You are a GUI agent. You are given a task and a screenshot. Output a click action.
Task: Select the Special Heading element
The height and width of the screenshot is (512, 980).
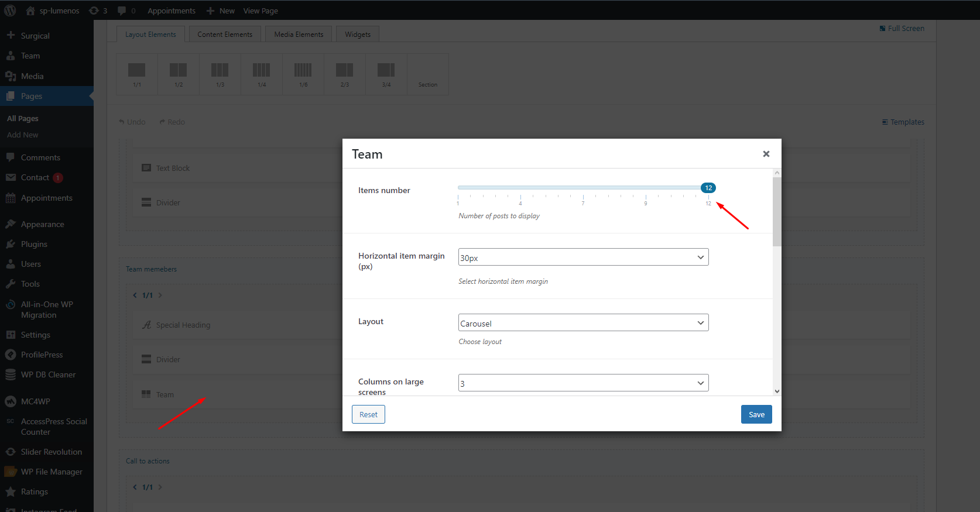[237, 325]
